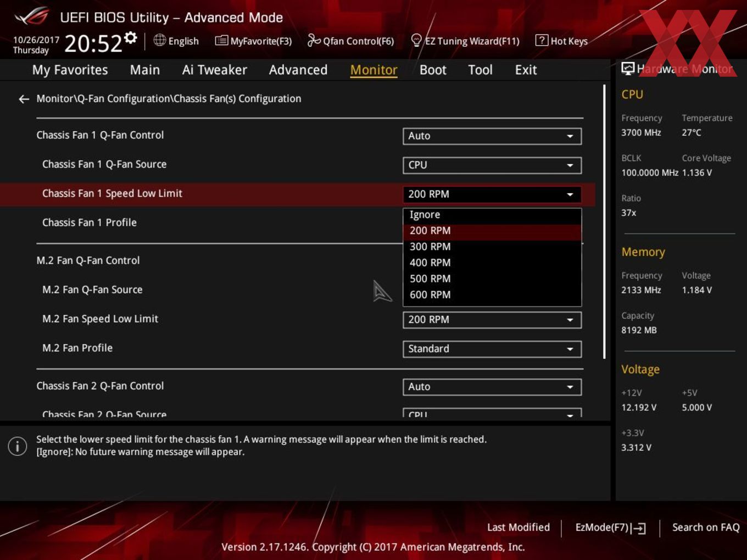Click the date 10/26/2017 Thursday
Viewport: 747px width, 560px height.
[36, 45]
